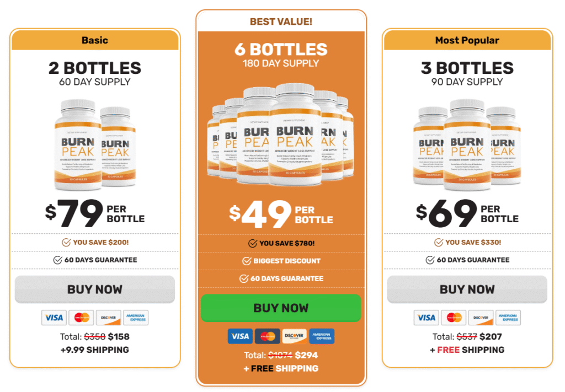Image resolution: width=565 pixels, height=392 pixels.
Task: Click checkmark beside Biggest Discount
Action: click(x=247, y=261)
